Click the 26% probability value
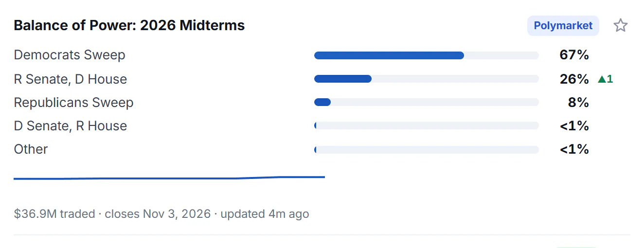This screenshot has width=644, height=248. [x=574, y=79]
